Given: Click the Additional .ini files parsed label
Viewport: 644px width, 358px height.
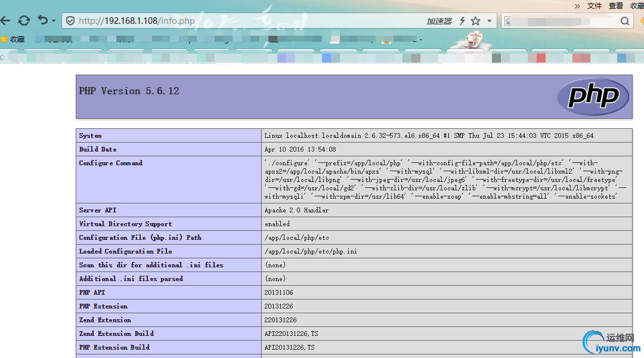Looking at the screenshot, I should (x=131, y=279).
